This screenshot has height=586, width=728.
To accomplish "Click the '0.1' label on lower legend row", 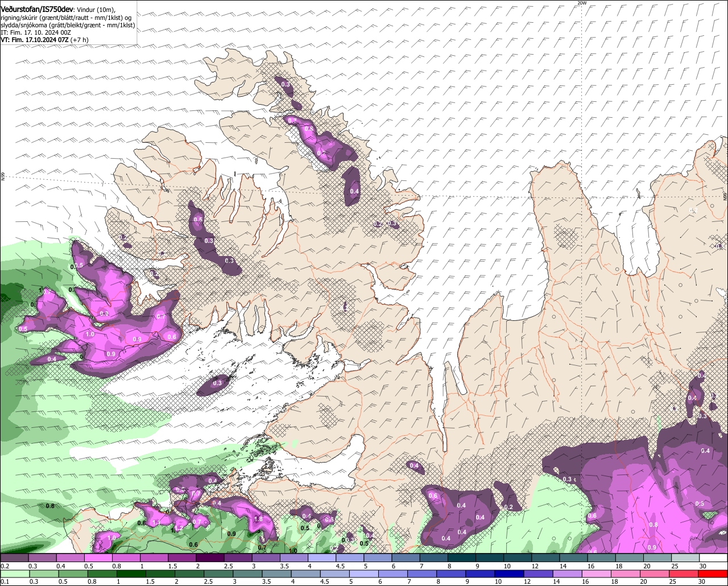I will coord(5,581).
